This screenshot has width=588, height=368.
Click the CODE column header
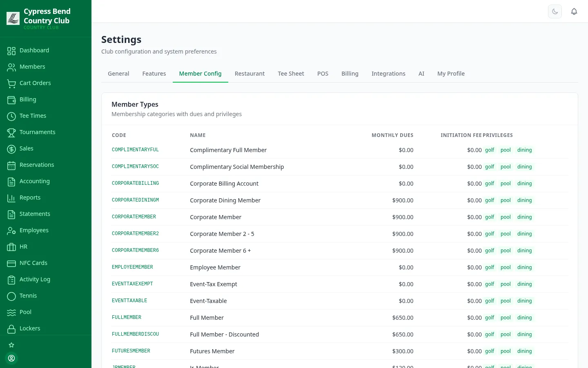(x=119, y=135)
